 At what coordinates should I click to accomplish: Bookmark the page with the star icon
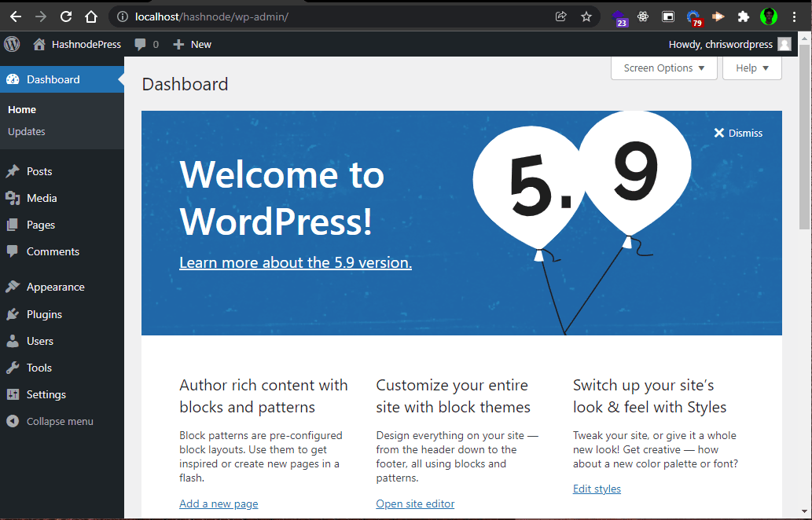click(x=586, y=16)
